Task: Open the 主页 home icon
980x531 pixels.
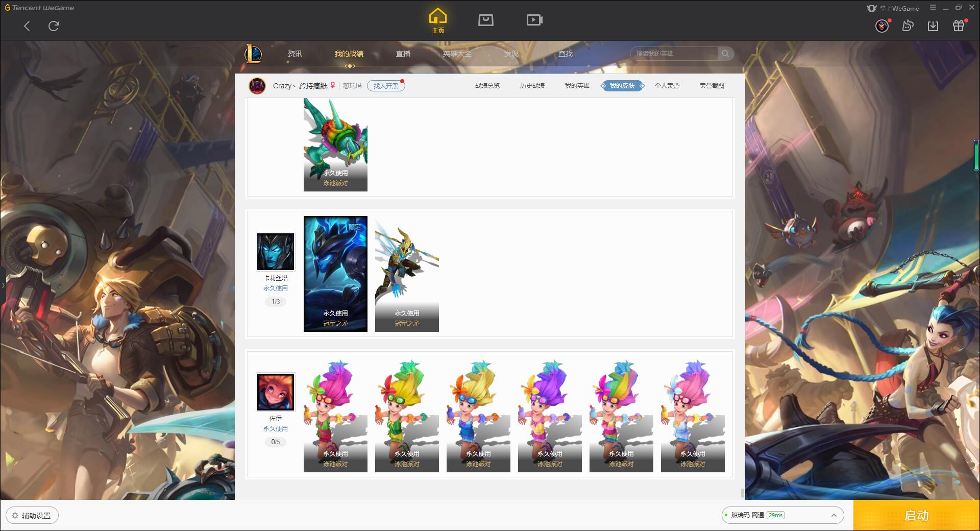Action: point(437,21)
